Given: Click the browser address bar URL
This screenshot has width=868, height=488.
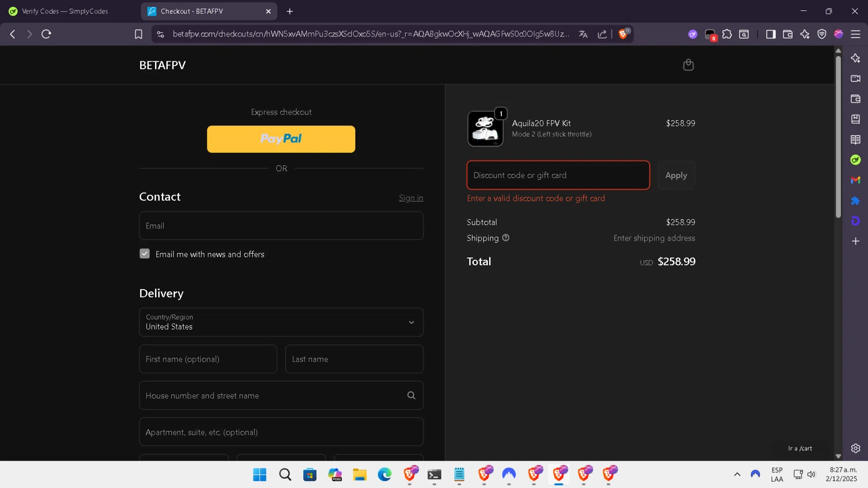Looking at the screenshot, I should 370,34.
